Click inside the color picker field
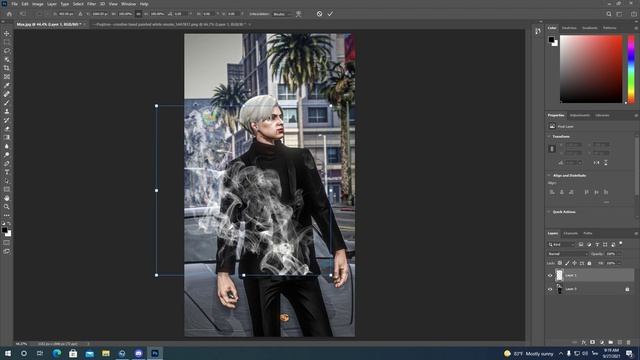The image size is (640, 360). (591, 69)
